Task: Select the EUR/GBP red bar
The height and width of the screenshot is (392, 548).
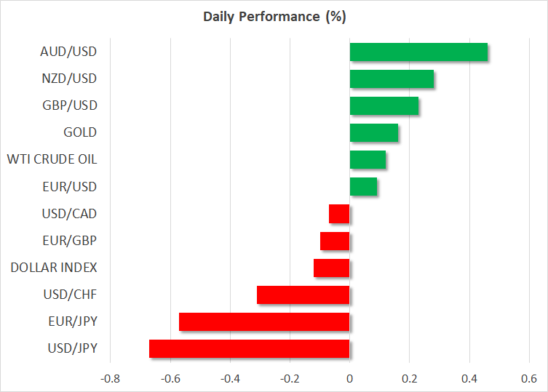Action: tap(335, 241)
